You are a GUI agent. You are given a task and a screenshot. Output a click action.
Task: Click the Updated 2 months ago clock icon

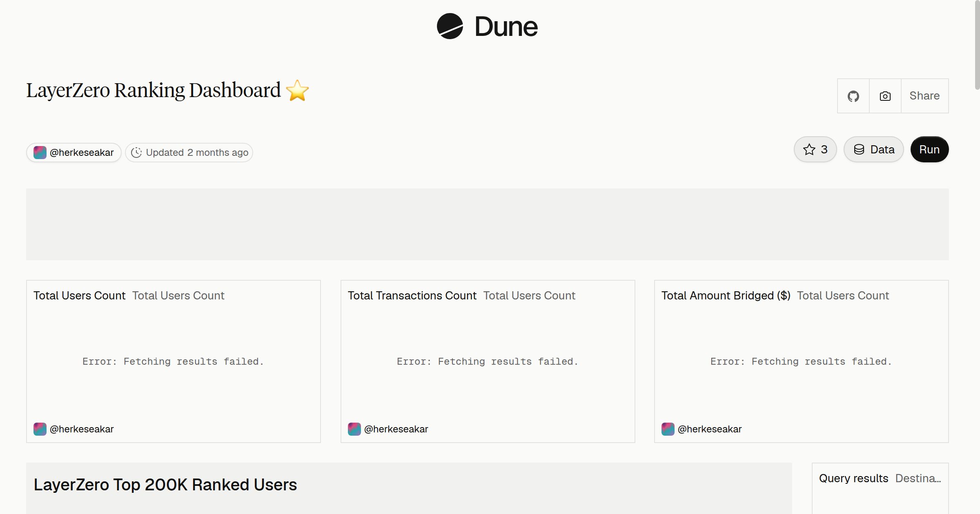pos(136,153)
